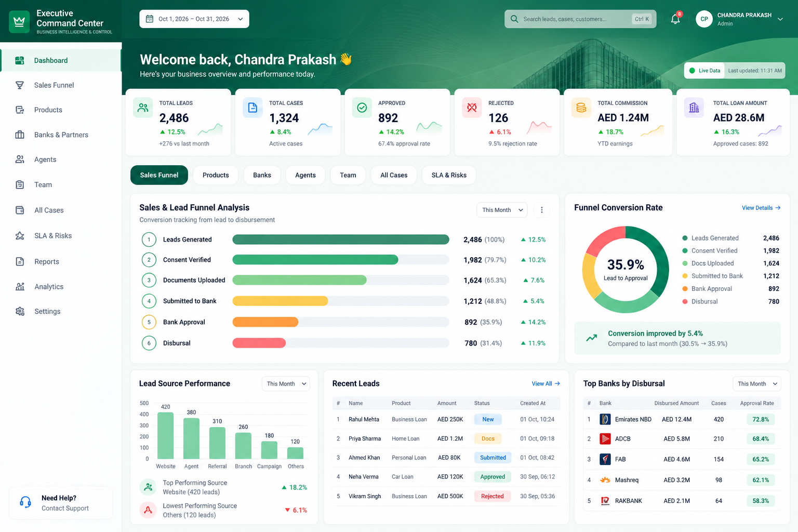Open This Month dropdown in Funnel Analysis
798x532 pixels.
[x=502, y=210]
